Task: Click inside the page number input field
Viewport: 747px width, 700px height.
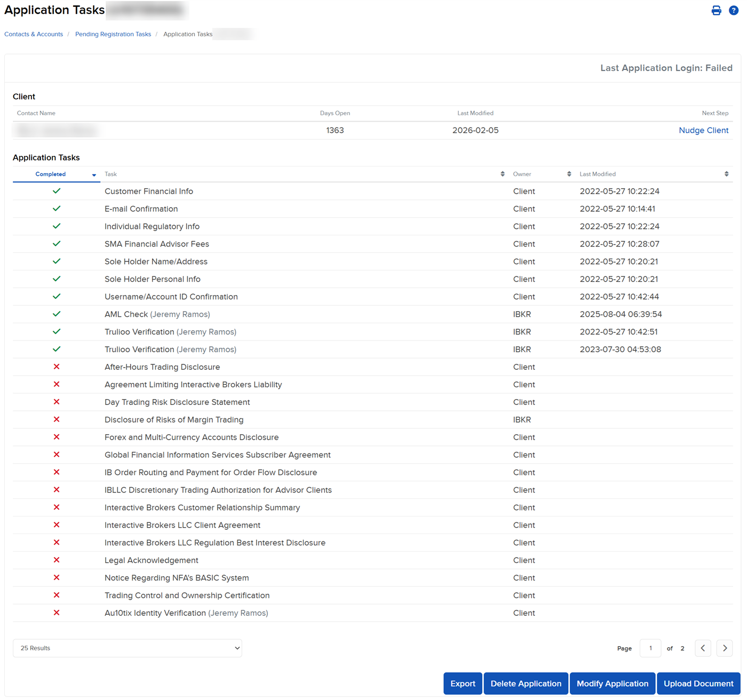Action: (x=650, y=648)
